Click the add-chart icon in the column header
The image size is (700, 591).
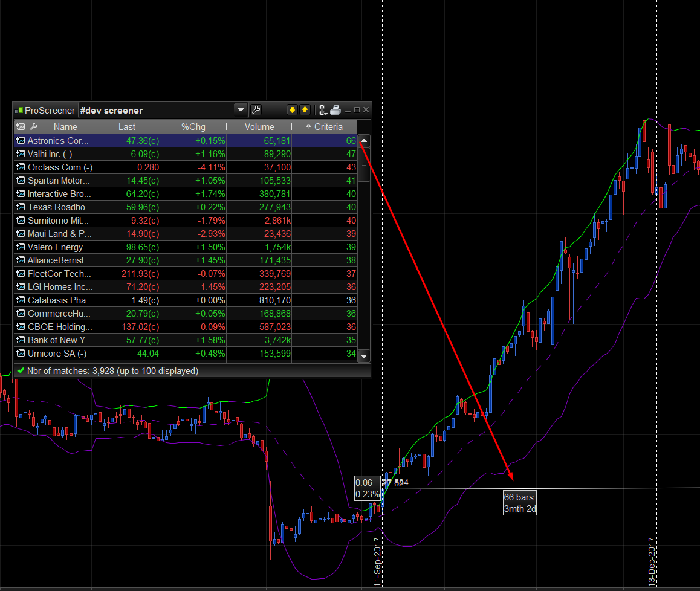pos(21,127)
